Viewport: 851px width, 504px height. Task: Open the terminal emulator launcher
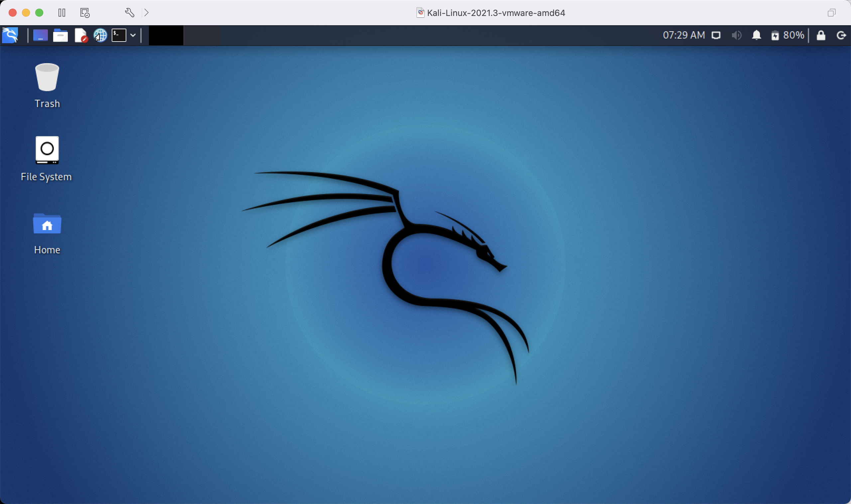pos(119,35)
